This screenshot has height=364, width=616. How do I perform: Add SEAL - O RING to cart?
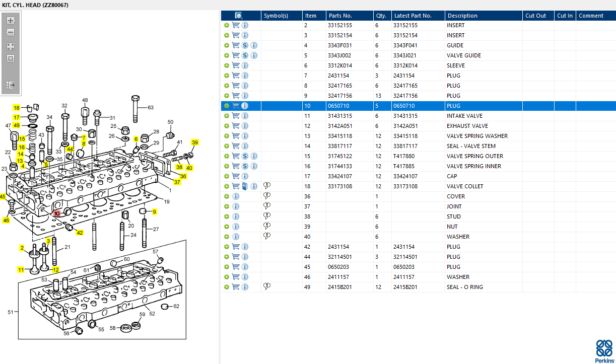[x=236, y=287]
